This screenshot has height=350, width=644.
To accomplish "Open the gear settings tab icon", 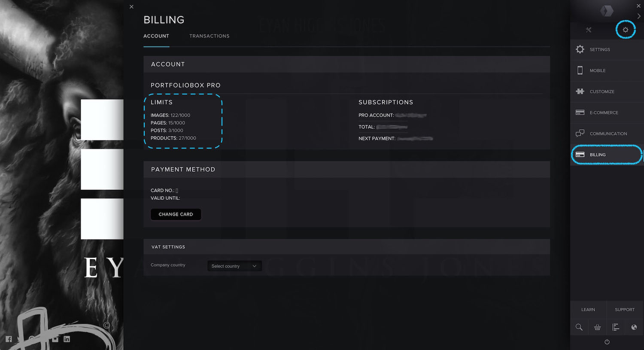I will (625, 30).
